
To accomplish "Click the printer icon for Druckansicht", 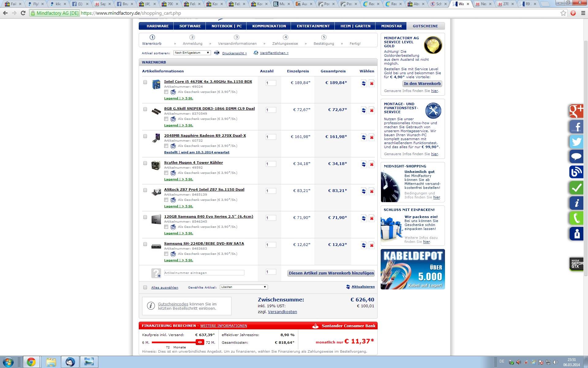I will 217,53.
